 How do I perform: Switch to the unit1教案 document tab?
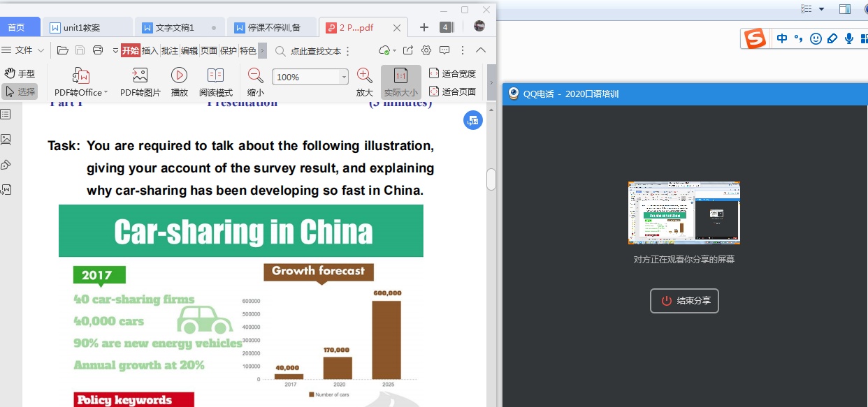pyautogui.click(x=81, y=28)
